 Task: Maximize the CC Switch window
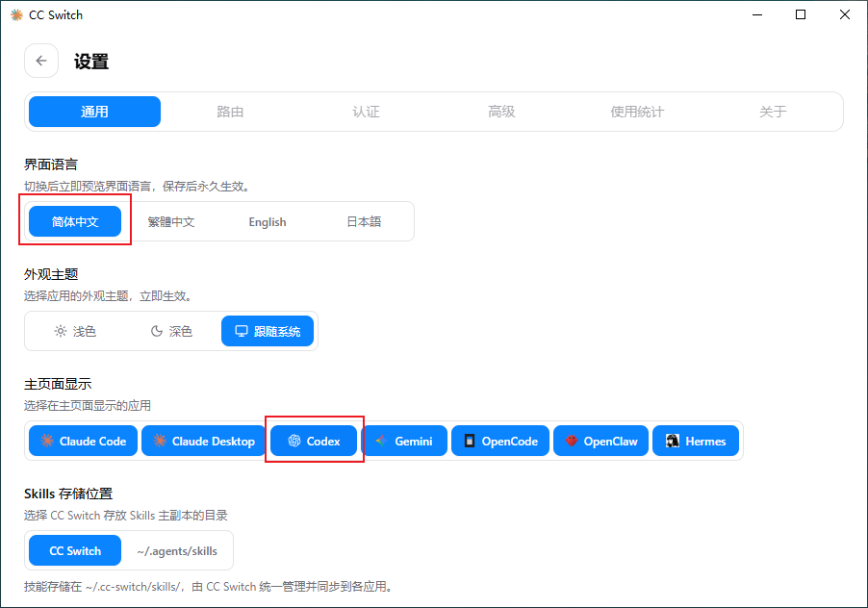point(801,15)
